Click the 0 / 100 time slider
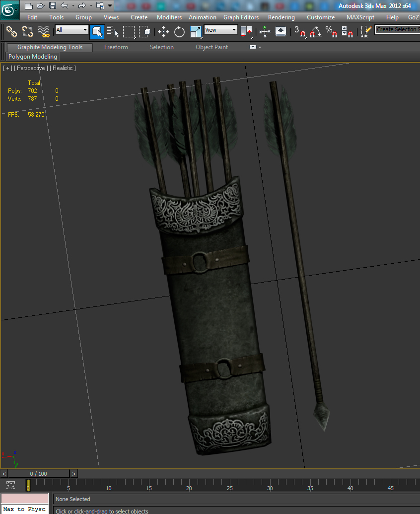Screen dimensions: 420x514 point(39,474)
